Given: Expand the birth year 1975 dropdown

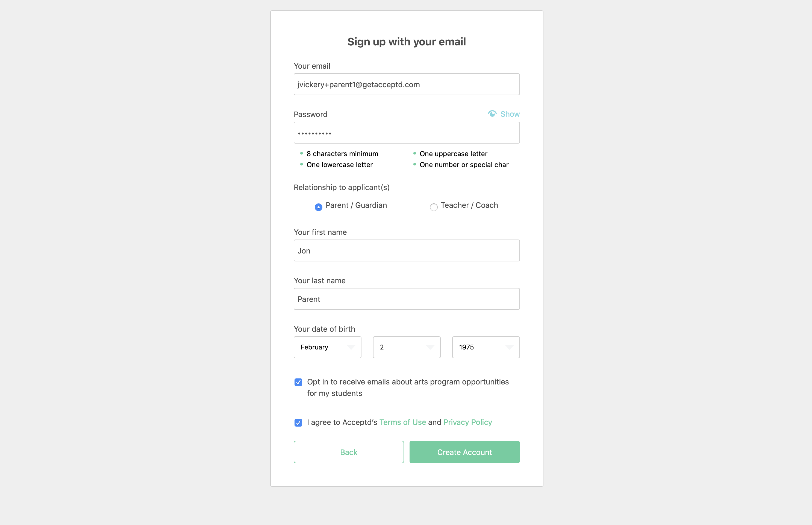Looking at the screenshot, I should click(485, 347).
